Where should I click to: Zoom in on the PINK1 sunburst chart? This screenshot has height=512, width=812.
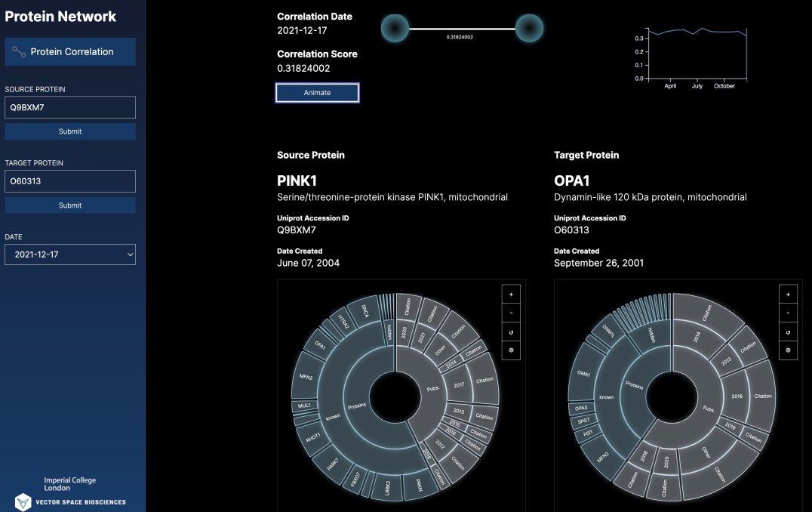click(511, 295)
